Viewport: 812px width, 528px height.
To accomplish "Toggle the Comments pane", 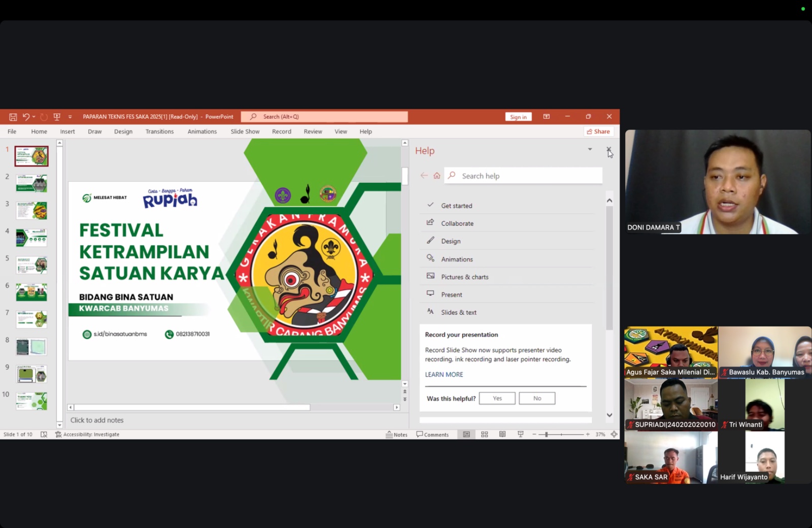I will tap(432, 435).
